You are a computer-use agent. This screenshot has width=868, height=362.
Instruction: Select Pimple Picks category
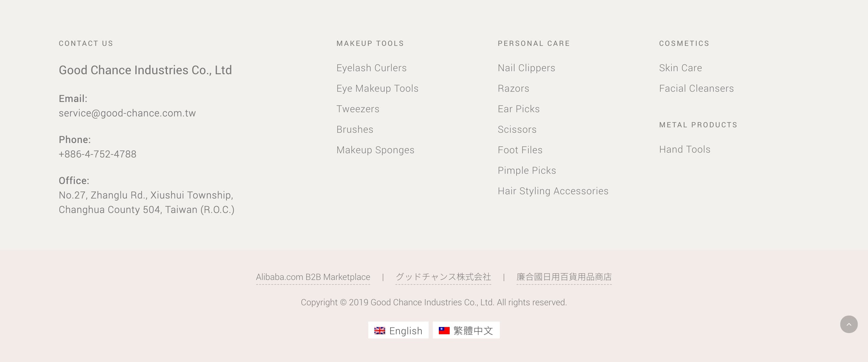pyautogui.click(x=527, y=170)
